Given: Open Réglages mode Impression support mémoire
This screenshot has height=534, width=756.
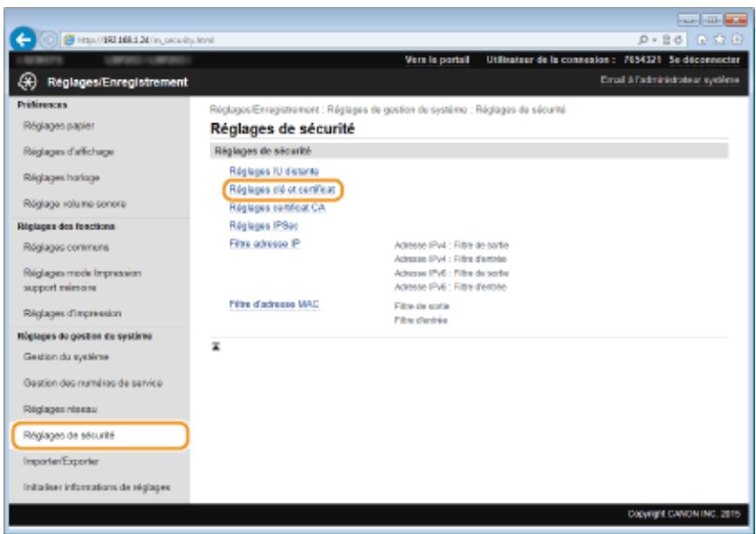Looking at the screenshot, I should point(83,280).
